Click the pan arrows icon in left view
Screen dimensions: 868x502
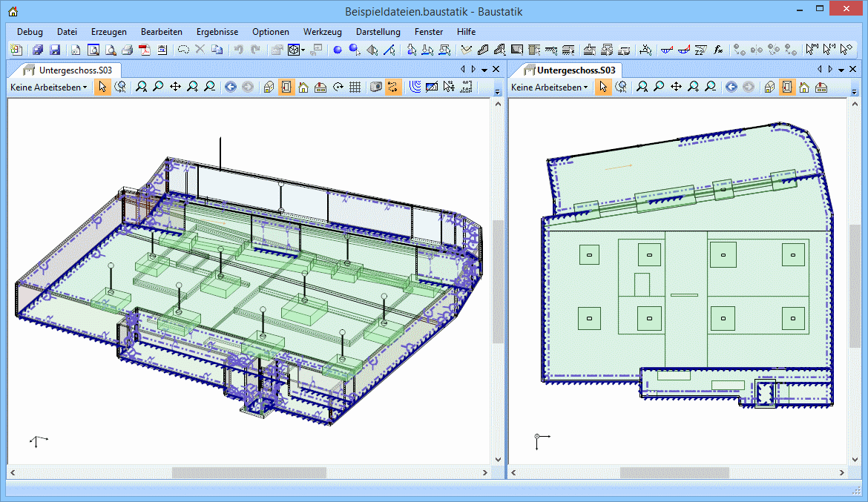pos(175,87)
